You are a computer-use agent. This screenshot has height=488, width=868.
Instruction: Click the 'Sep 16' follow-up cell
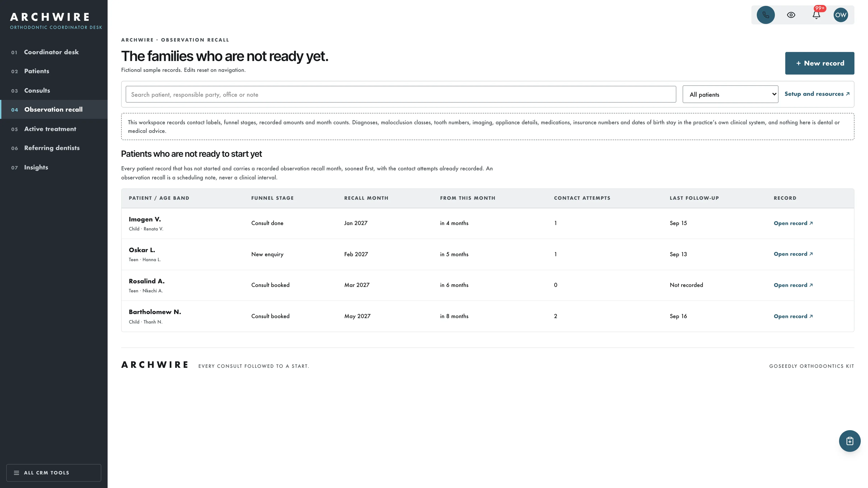[x=678, y=316]
